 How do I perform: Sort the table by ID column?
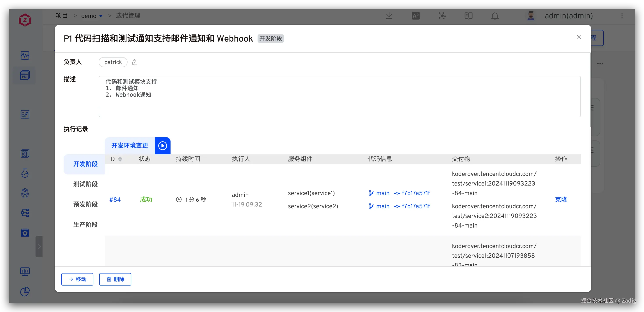[120, 159]
